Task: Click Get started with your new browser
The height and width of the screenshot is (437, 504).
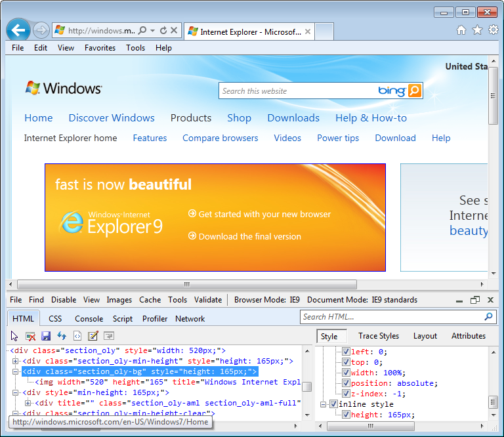Action: [259, 214]
